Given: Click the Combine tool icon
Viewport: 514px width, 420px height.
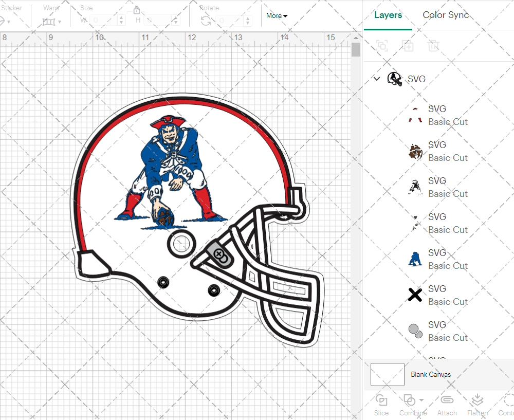Looking at the screenshot, I should (409, 400).
